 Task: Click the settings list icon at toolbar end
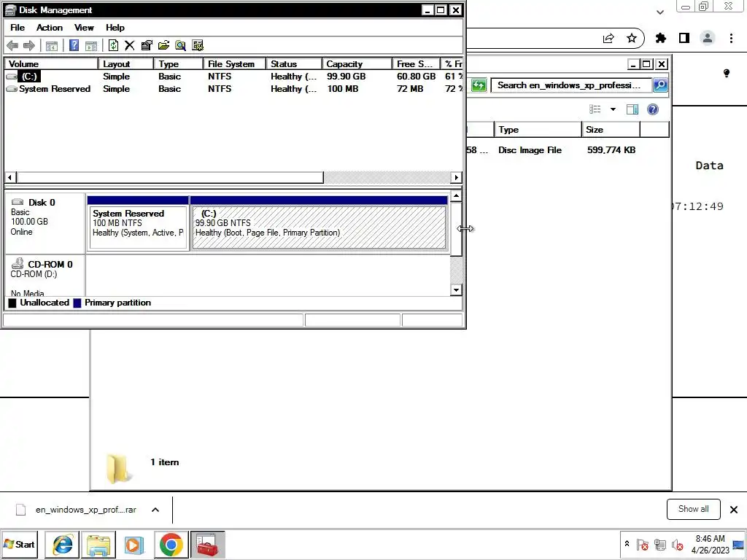coord(198,46)
